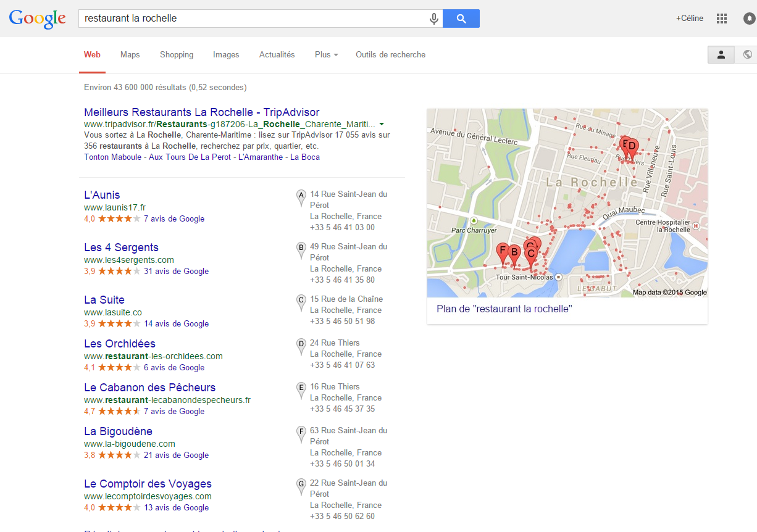
Task: Click the www.la-bigoudene.com URL text
Action: 130,444
